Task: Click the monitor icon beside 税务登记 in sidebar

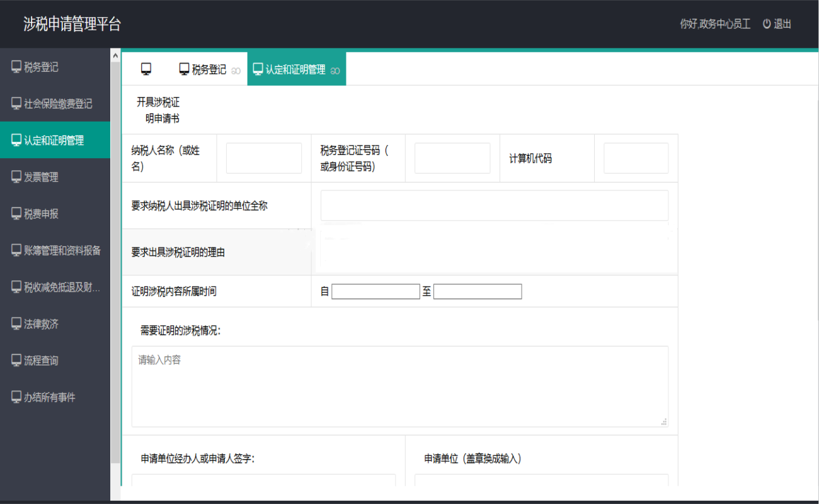Action: tap(16, 67)
